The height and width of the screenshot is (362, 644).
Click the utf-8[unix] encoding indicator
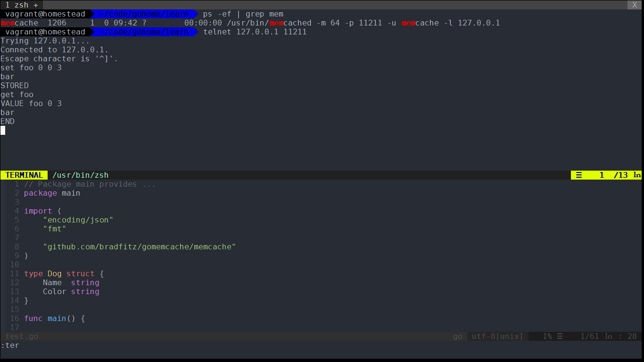[x=498, y=337]
